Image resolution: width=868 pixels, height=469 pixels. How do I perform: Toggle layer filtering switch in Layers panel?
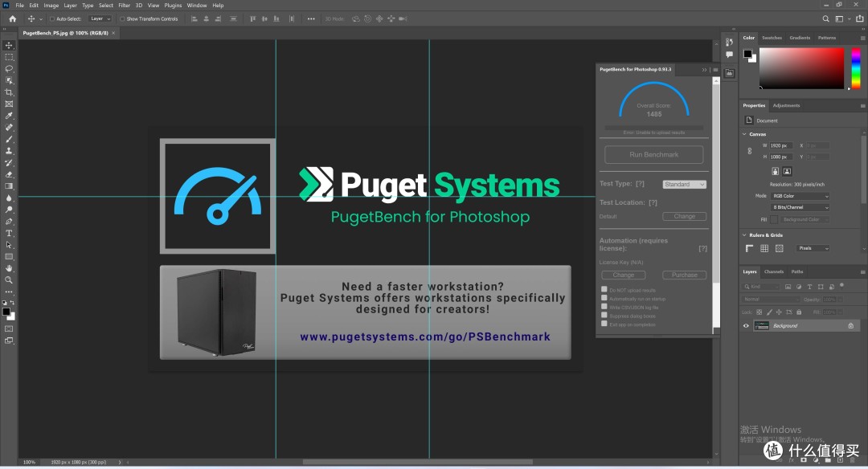[841, 286]
